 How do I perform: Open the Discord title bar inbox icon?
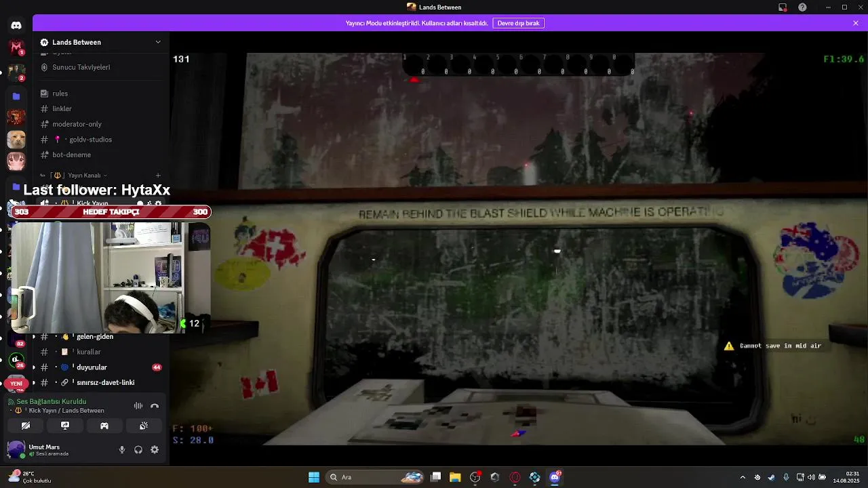pos(783,7)
